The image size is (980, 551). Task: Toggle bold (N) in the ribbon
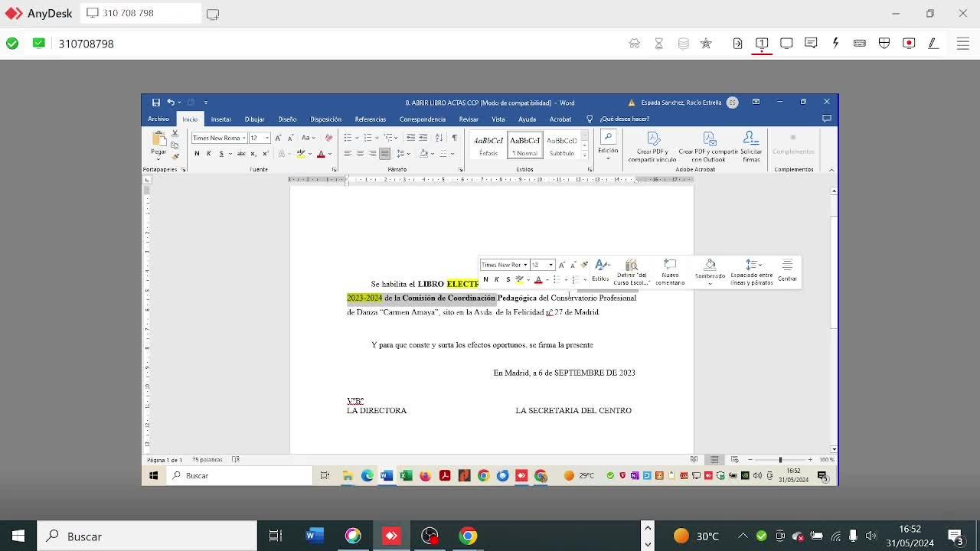click(x=197, y=154)
